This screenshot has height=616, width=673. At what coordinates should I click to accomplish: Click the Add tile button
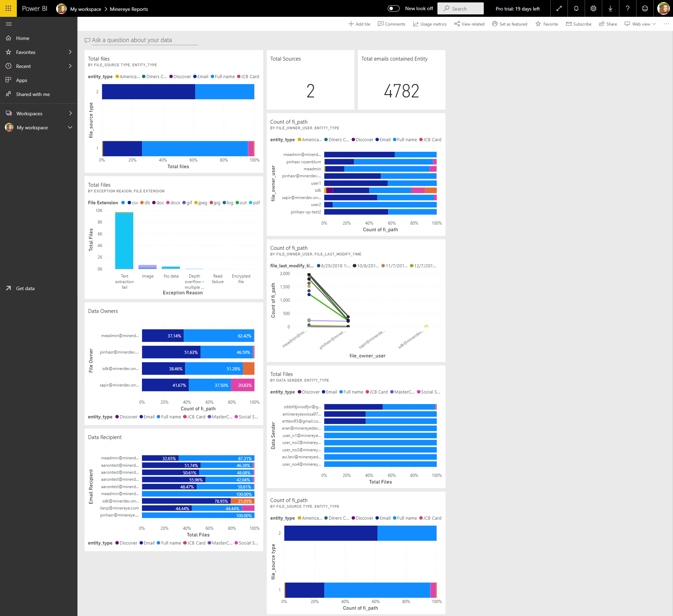pyautogui.click(x=359, y=24)
